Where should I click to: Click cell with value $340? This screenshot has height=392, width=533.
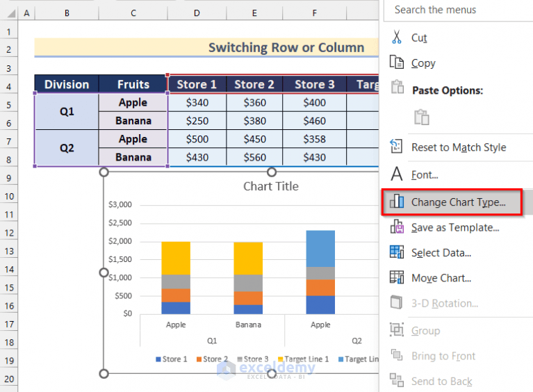click(x=197, y=103)
